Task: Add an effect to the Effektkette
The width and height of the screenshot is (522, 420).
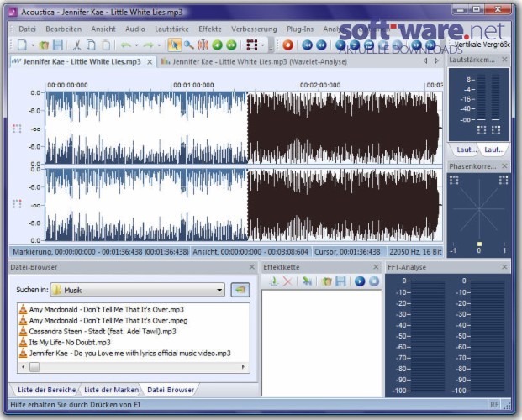Action: coord(274,281)
